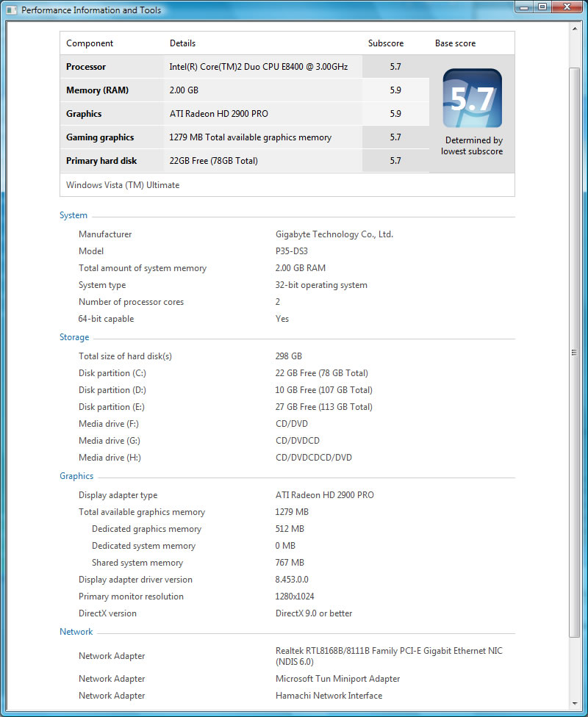
Task: Click the Performance Information window title icon
Action: (12, 10)
